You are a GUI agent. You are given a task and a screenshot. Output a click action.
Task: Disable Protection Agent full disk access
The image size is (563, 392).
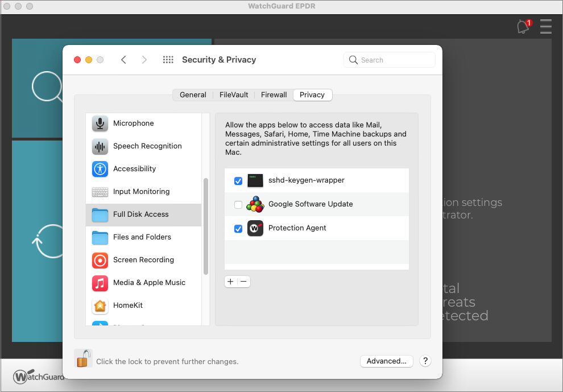[x=238, y=228]
